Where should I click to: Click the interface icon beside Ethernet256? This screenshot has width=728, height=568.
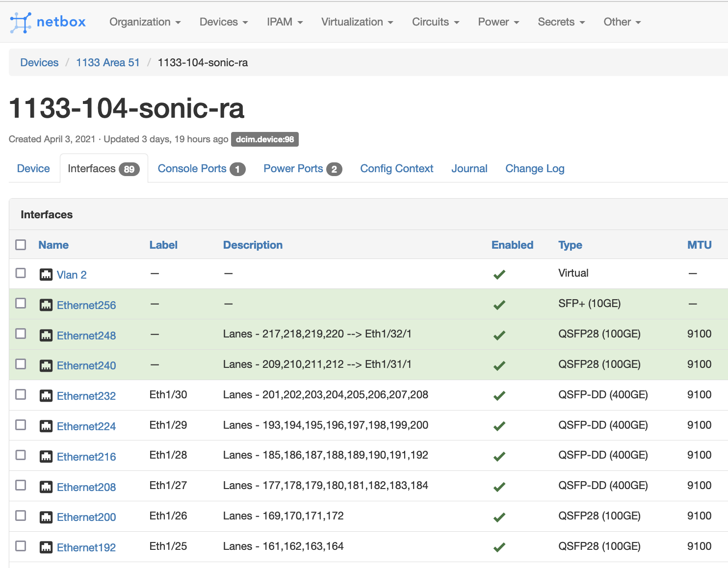46,305
